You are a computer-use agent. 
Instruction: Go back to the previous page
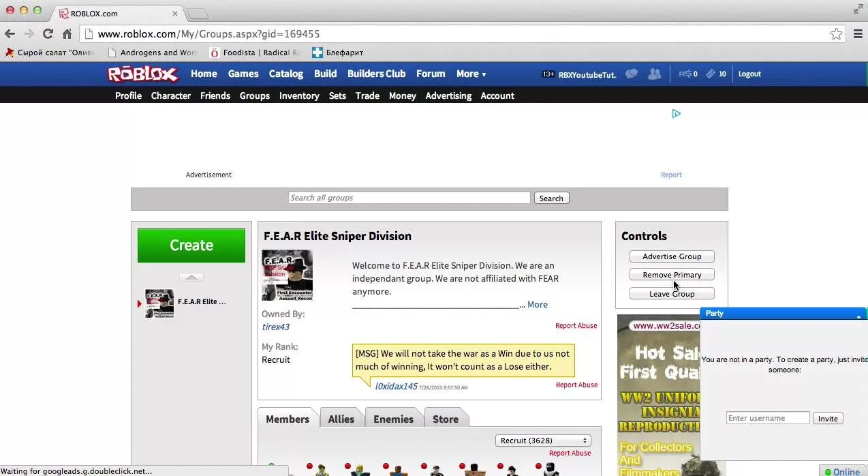tap(10, 33)
